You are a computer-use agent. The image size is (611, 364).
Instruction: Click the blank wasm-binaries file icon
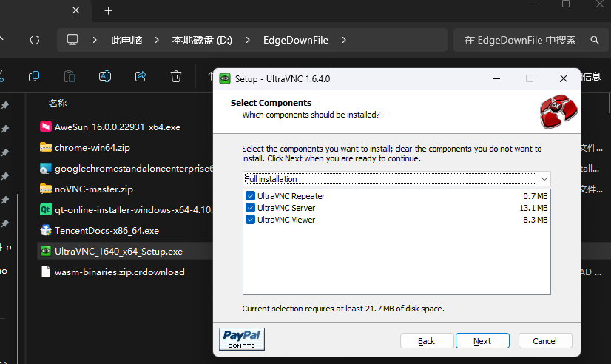pos(46,272)
